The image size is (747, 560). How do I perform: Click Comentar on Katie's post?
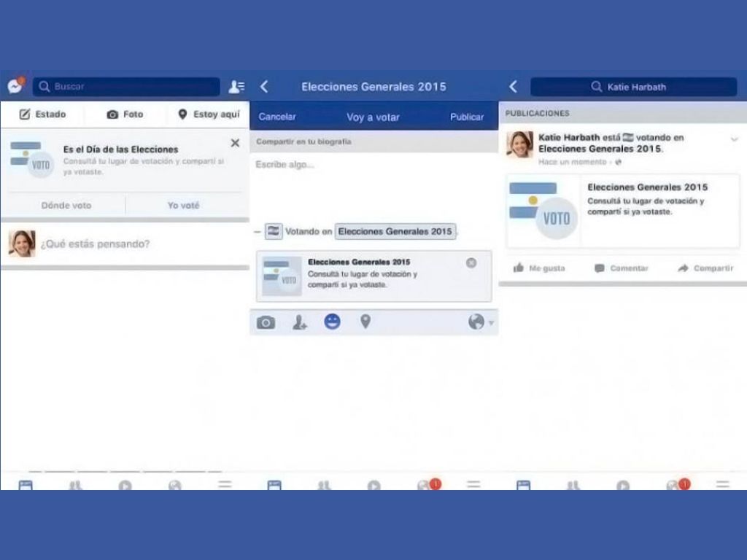click(622, 268)
